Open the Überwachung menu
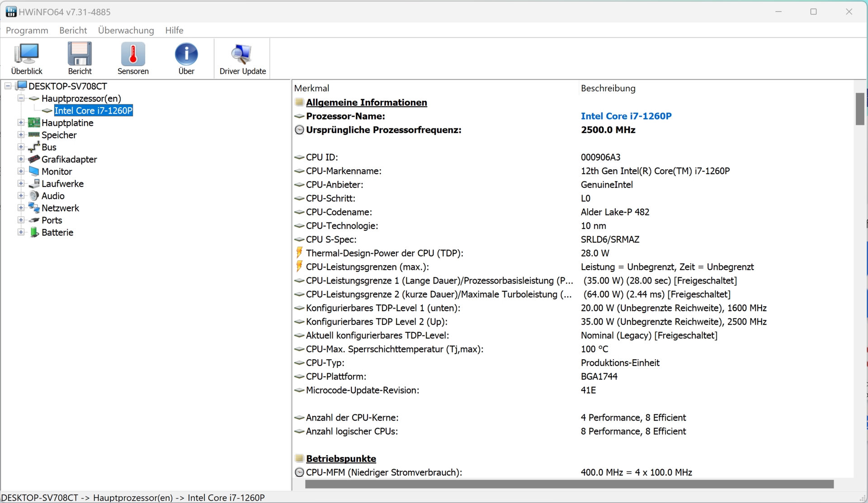 pos(126,30)
